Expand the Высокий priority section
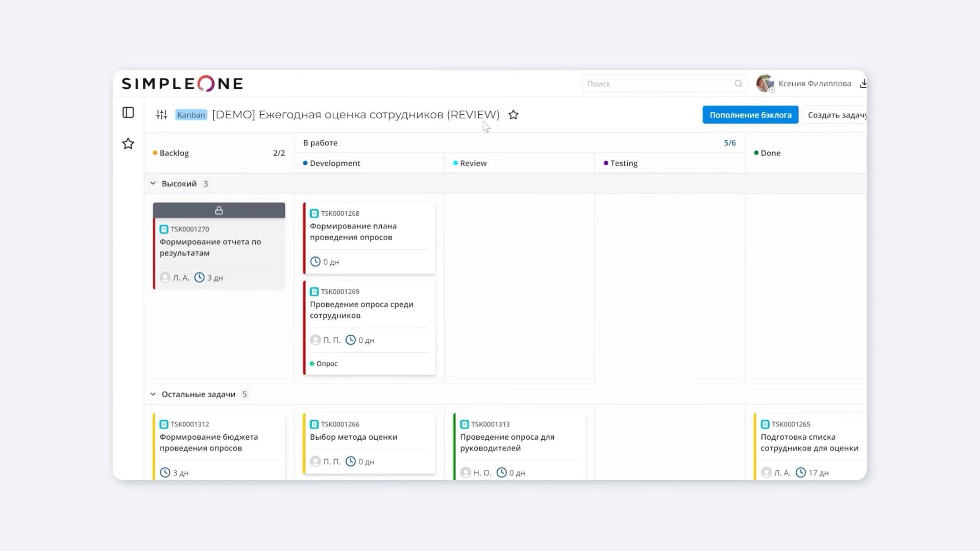Screen dimensions: 980x551 pyautogui.click(x=154, y=183)
